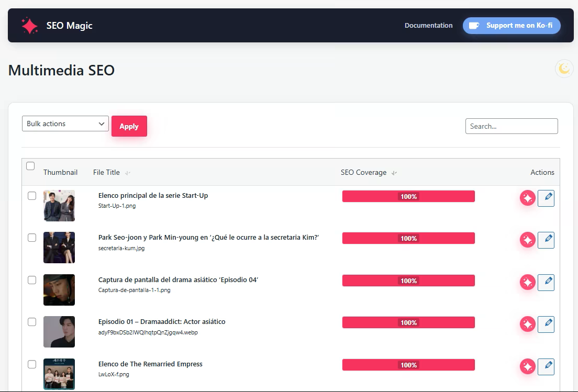
Task: Click the Remarried Empress thumbnail image
Action: tap(59, 374)
